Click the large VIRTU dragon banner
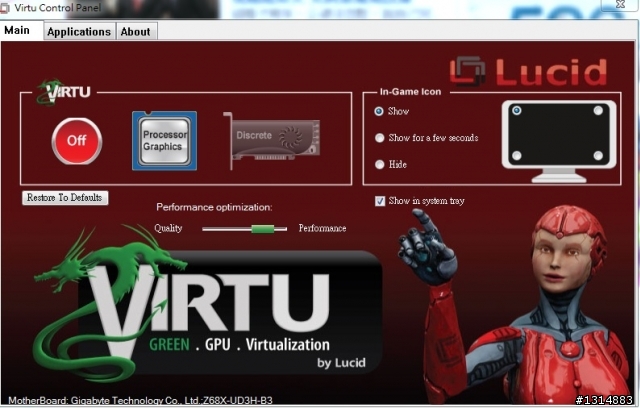The image size is (640, 408). click(x=208, y=302)
